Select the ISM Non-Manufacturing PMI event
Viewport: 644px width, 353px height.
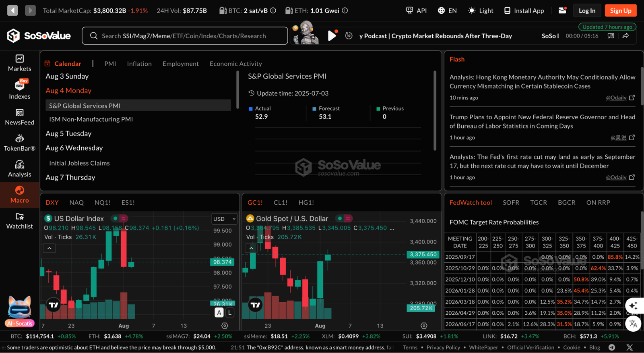tap(91, 119)
